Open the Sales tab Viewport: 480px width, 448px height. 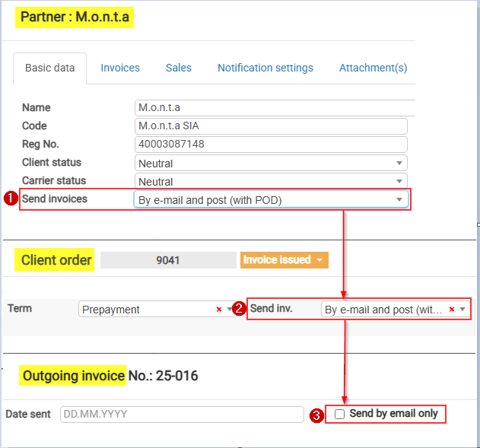[x=179, y=68]
